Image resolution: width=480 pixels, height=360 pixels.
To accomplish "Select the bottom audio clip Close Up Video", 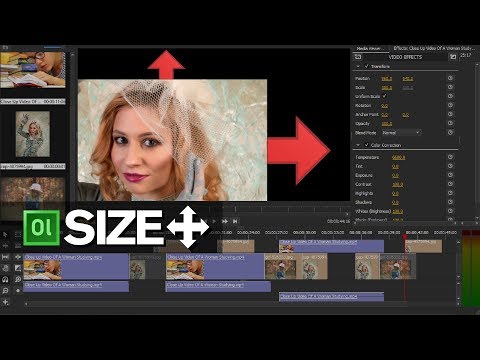I will point(331,296).
